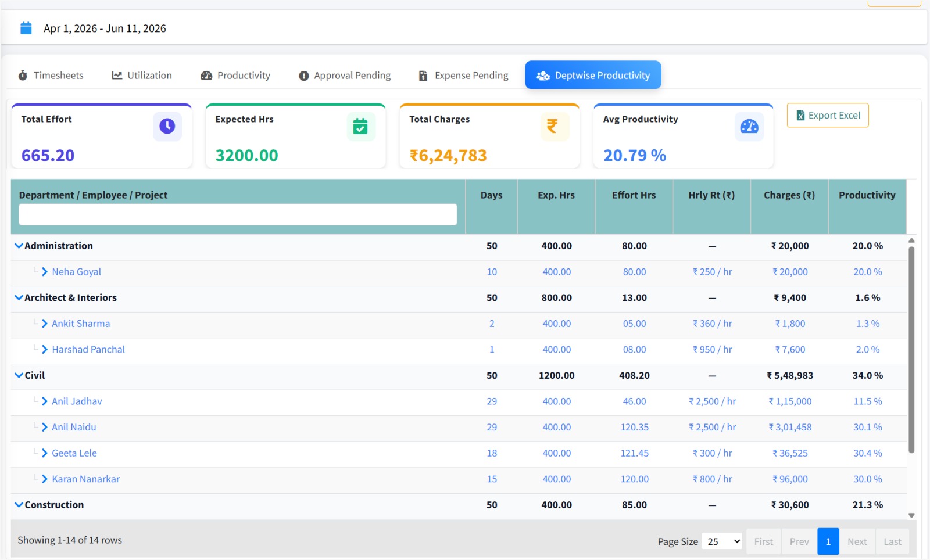Click the Total Effort clock icon
930x560 pixels.
(167, 126)
